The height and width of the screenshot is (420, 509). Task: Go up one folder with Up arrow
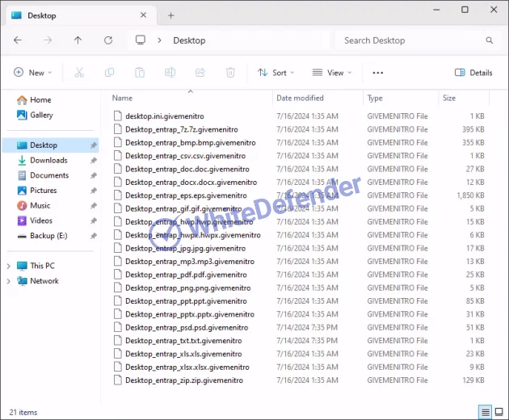[x=78, y=40]
